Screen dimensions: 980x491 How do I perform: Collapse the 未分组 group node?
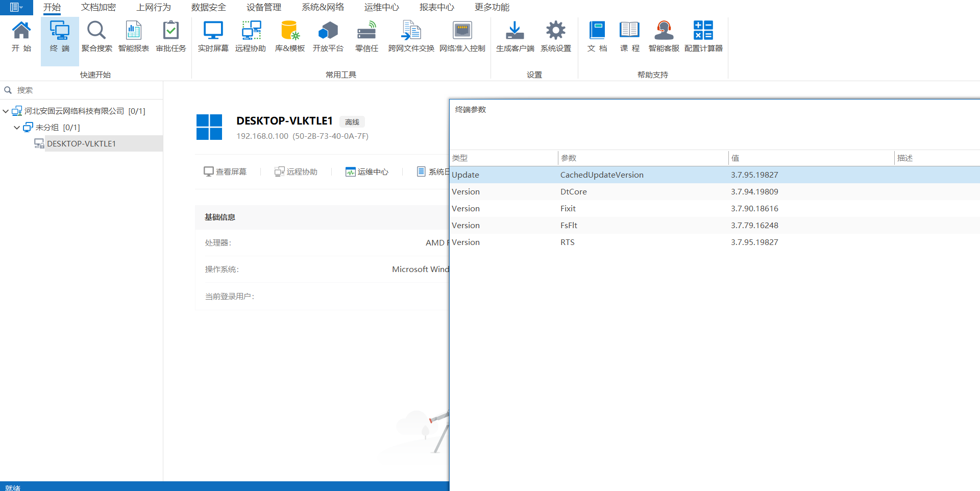[x=17, y=128]
